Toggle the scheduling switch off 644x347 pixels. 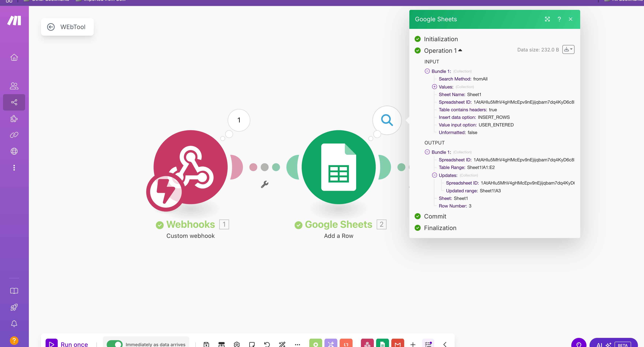pyautogui.click(x=114, y=344)
